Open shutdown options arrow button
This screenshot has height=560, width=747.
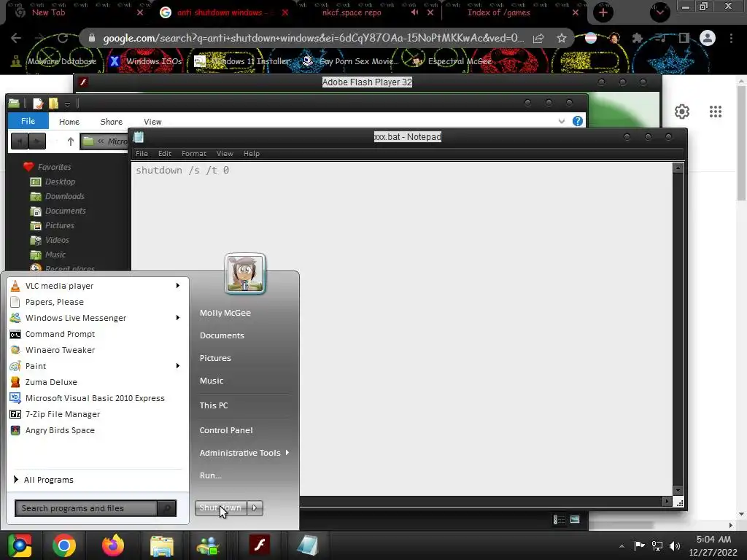pos(255,508)
